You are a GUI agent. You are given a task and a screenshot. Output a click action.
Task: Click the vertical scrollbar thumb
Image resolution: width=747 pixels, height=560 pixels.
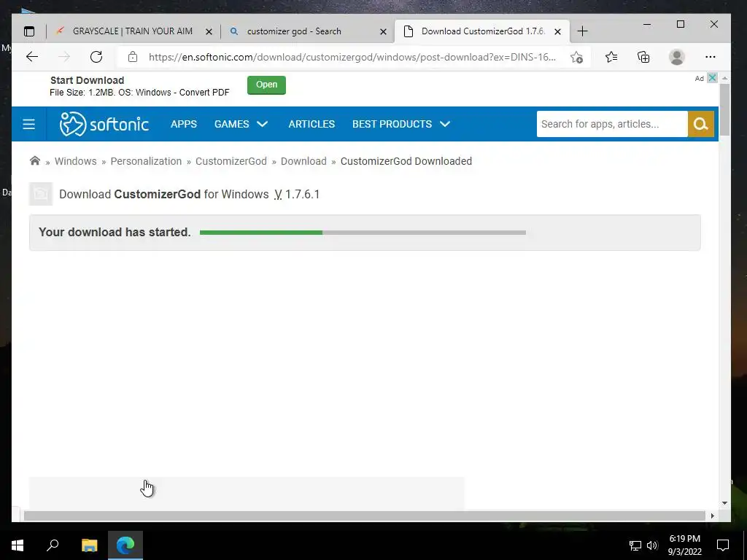pos(724,109)
